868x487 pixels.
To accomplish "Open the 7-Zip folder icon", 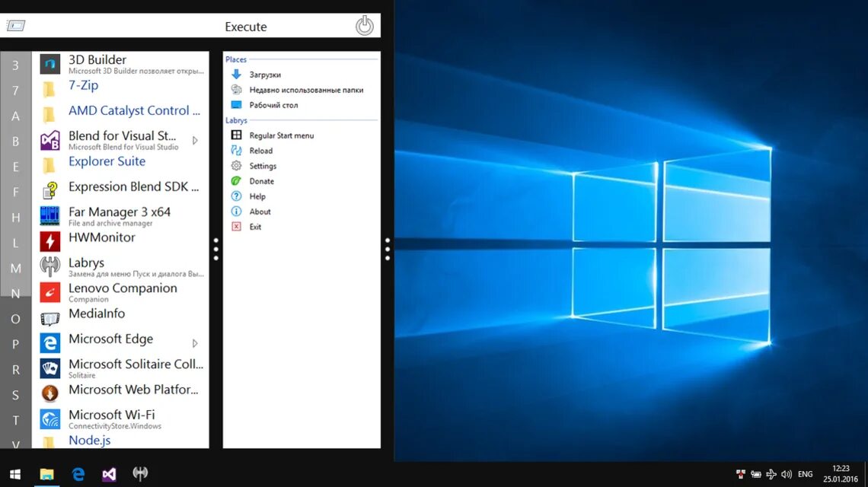I will pyautogui.click(x=49, y=88).
